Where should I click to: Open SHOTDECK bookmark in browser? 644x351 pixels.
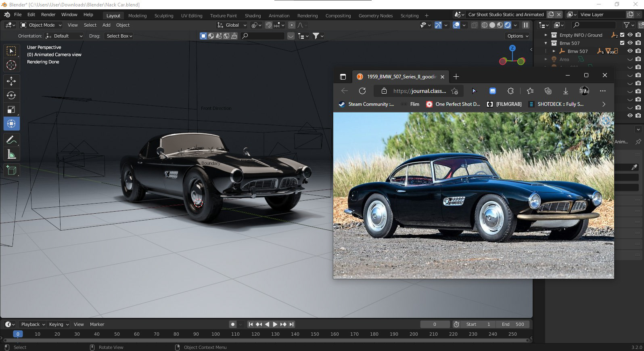[556, 104]
